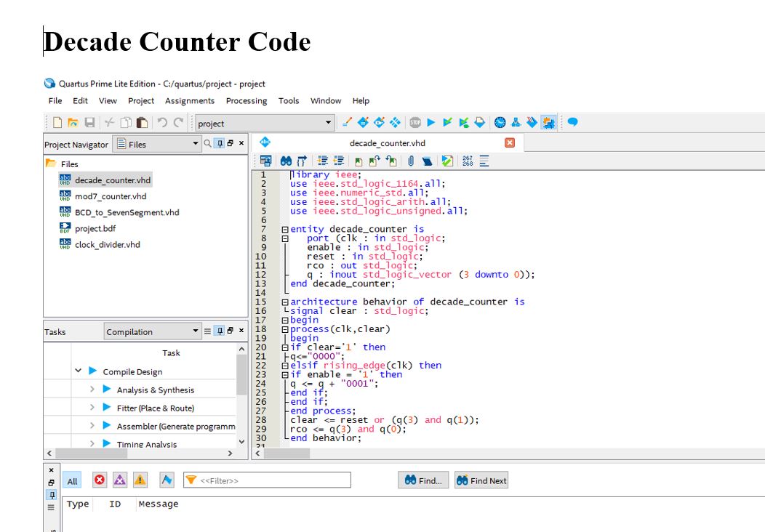
Task: Open the project revision dropdown
Action: pos(326,122)
